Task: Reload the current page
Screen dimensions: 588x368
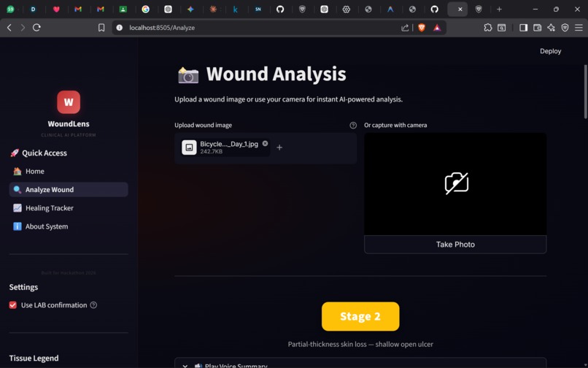Action: coord(36,28)
